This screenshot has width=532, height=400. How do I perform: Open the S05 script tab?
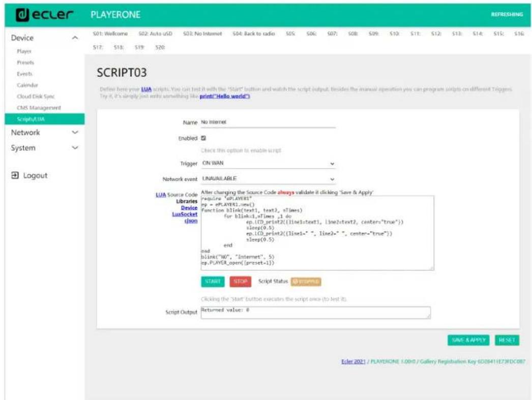tap(290, 34)
